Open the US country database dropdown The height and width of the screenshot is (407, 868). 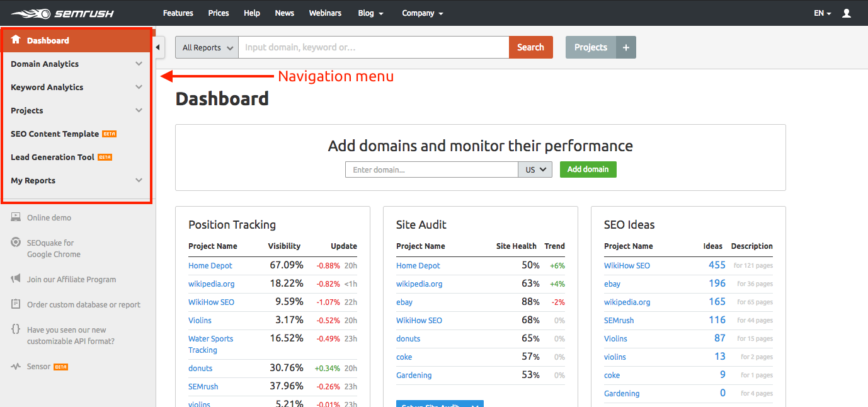535,169
